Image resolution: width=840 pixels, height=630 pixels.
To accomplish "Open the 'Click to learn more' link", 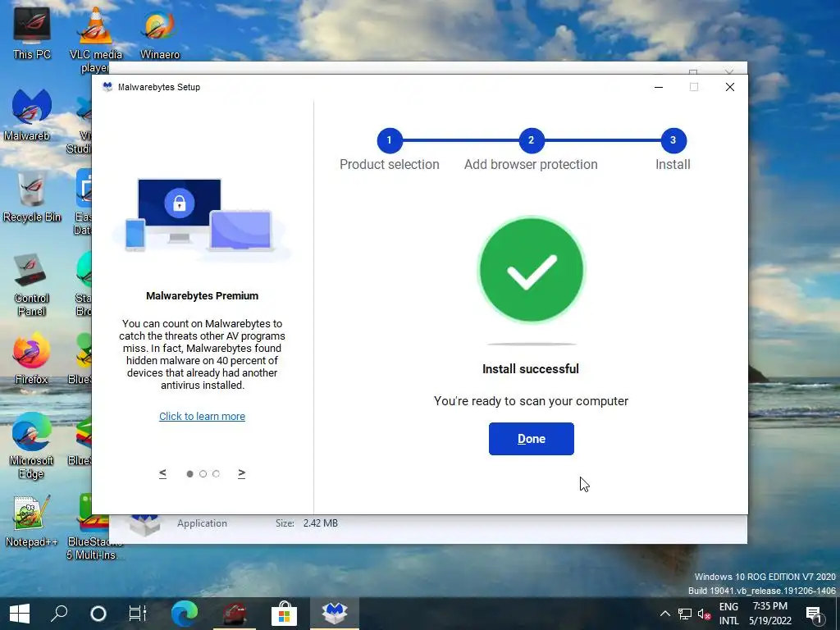I will pyautogui.click(x=202, y=416).
